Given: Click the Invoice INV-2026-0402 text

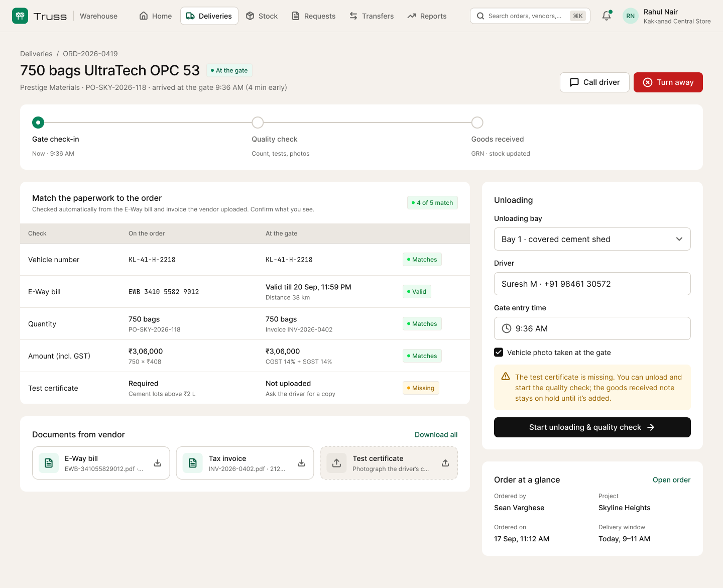Looking at the screenshot, I should (x=299, y=329).
